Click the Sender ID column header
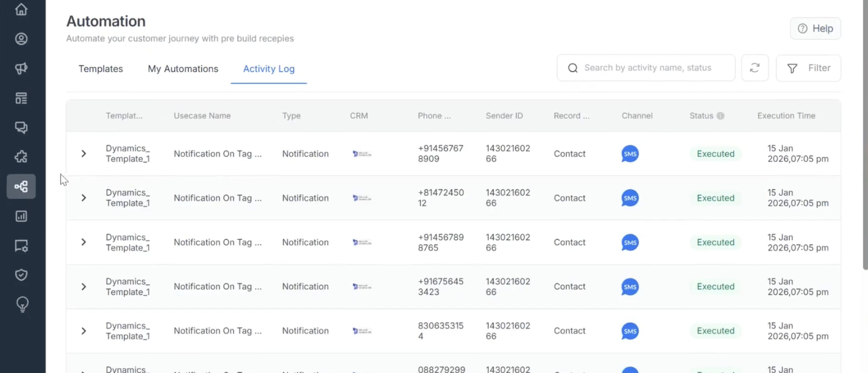The image size is (868, 373). [504, 116]
